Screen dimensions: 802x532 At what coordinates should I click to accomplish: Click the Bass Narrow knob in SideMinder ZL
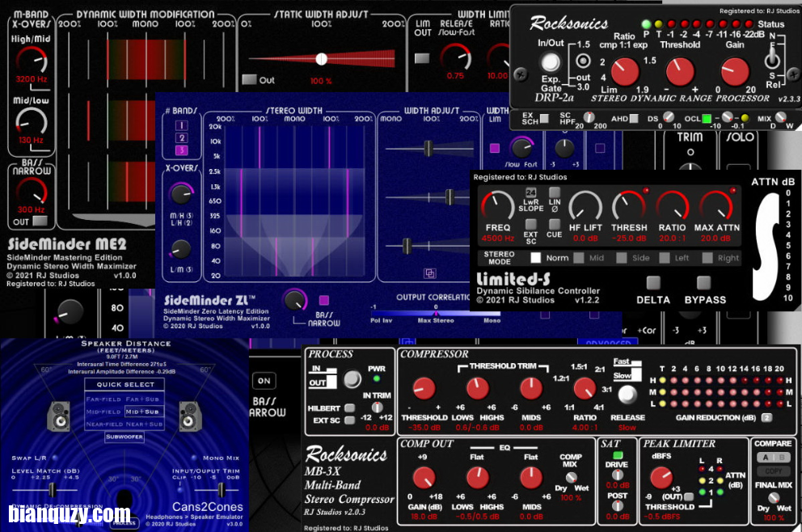click(x=295, y=300)
